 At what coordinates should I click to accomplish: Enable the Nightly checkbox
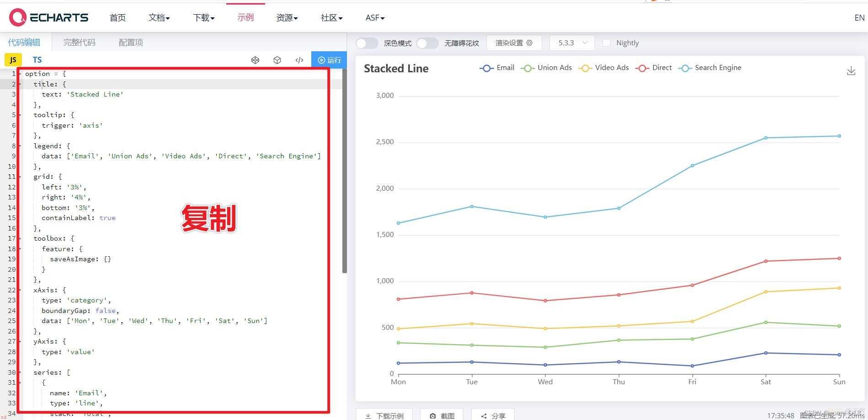(x=607, y=43)
